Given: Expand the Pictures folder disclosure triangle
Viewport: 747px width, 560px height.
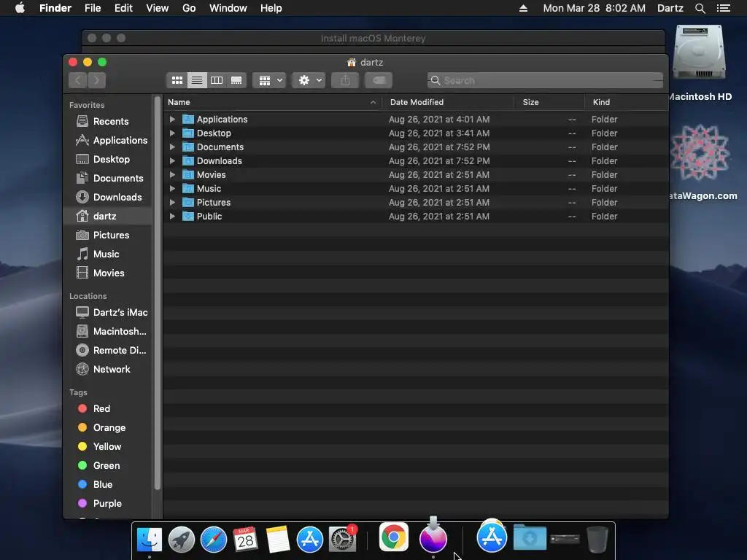Looking at the screenshot, I should pyautogui.click(x=172, y=202).
